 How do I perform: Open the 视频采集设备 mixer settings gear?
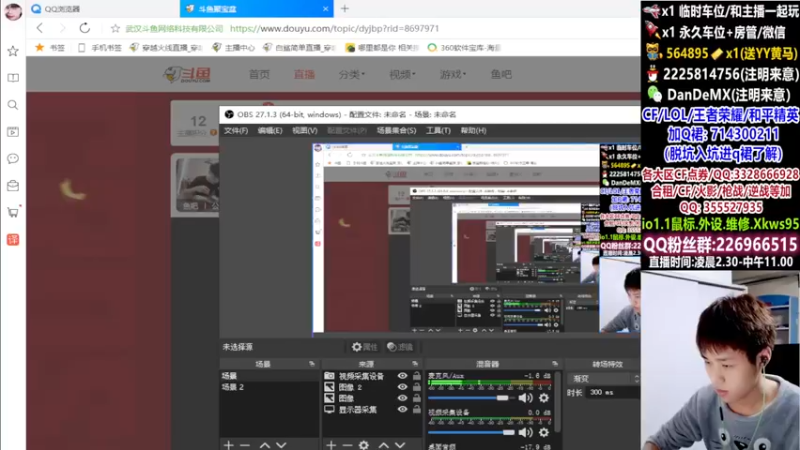click(544, 433)
